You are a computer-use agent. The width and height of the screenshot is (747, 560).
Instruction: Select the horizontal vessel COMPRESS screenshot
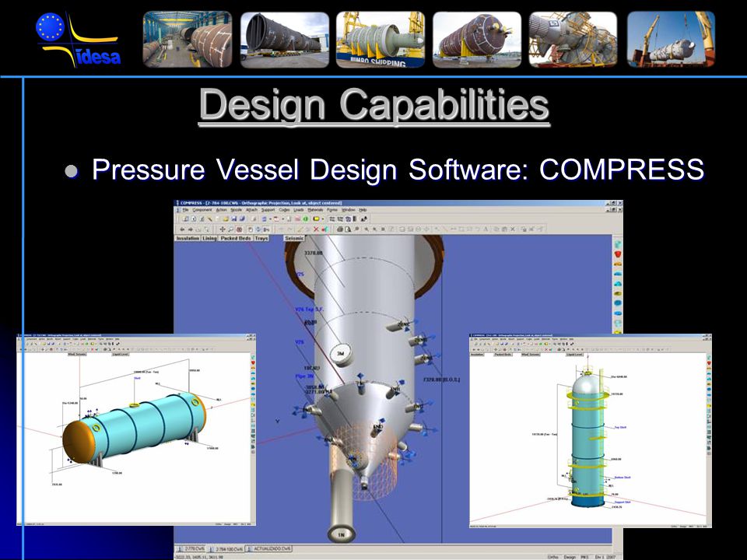[x=136, y=430]
